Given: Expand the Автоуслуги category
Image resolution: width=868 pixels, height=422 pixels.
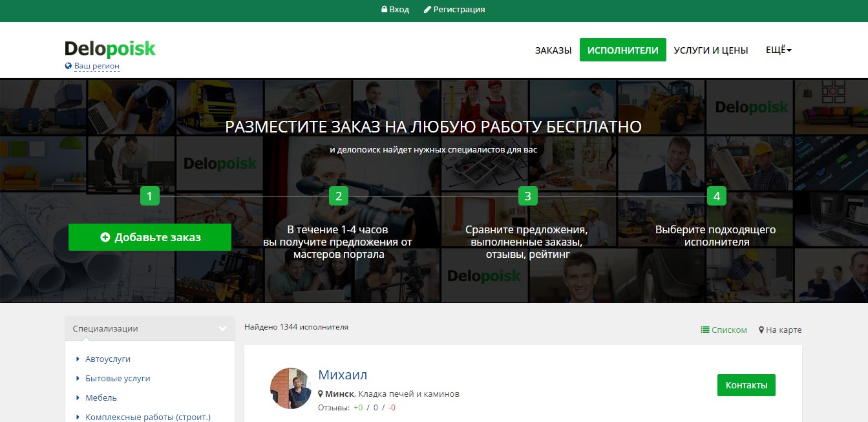Looking at the screenshot, I should (x=108, y=359).
